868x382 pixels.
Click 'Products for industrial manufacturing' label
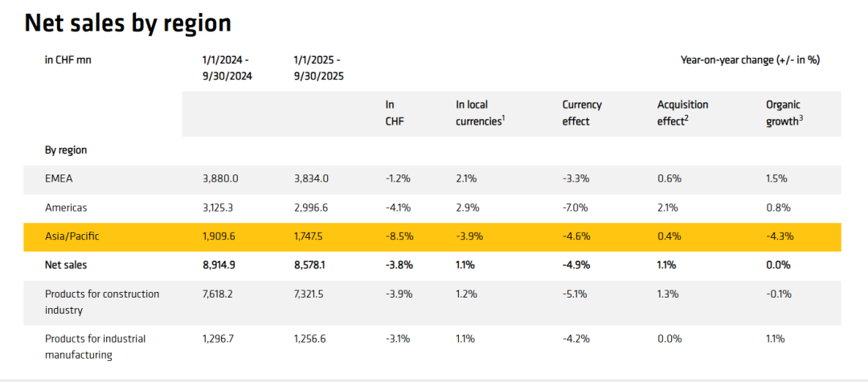coord(96,347)
